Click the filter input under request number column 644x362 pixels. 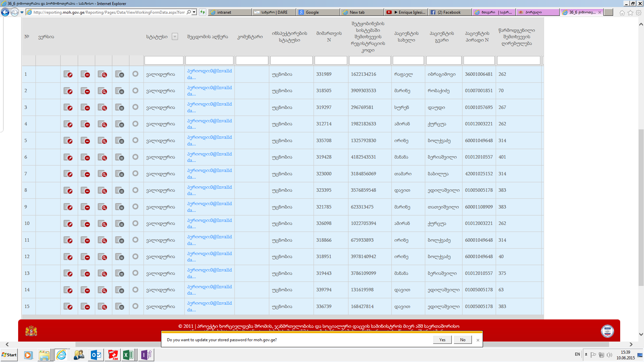330,60
